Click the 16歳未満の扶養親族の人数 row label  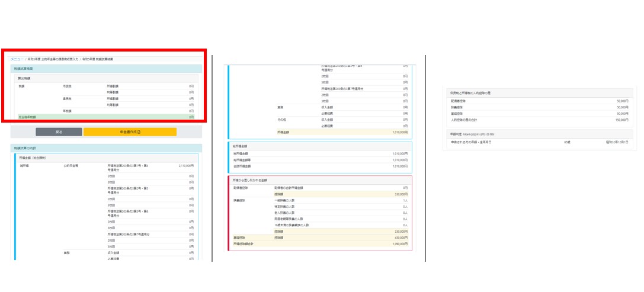pos(291,225)
